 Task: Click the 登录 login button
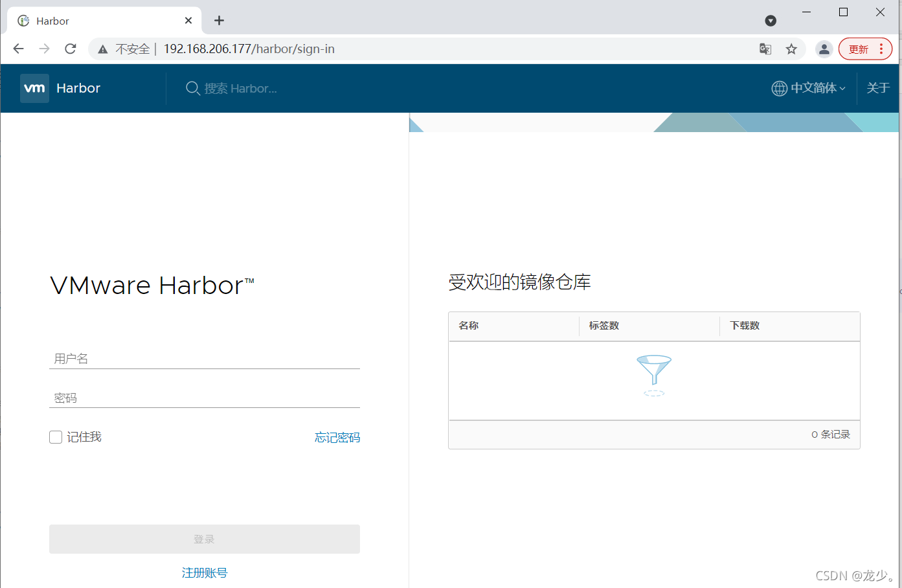pos(205,539)
